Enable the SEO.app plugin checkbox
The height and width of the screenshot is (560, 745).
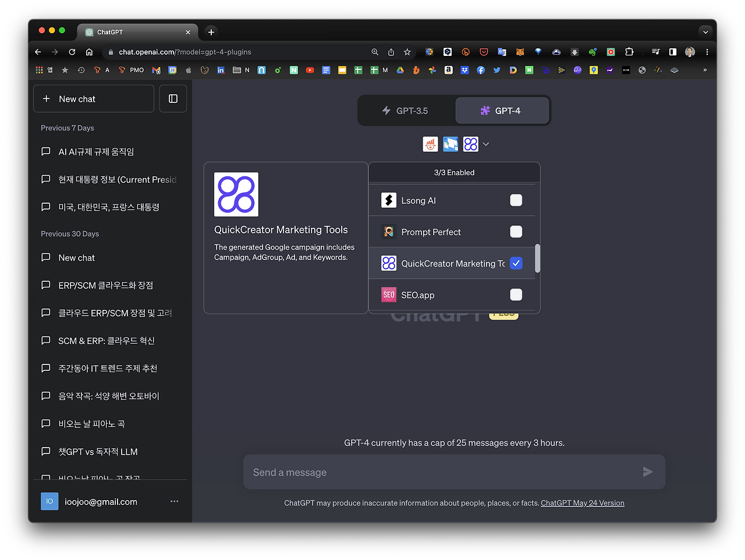click(516, 295)
